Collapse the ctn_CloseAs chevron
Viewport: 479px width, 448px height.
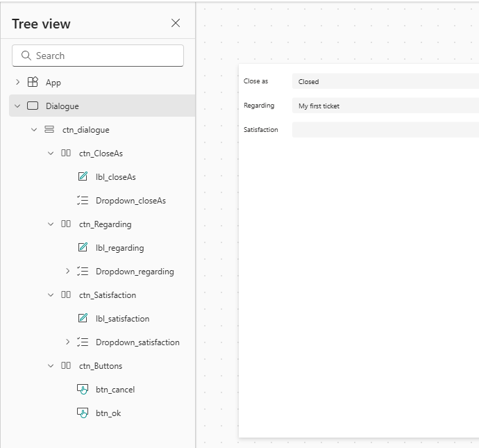tap(51, 153)
